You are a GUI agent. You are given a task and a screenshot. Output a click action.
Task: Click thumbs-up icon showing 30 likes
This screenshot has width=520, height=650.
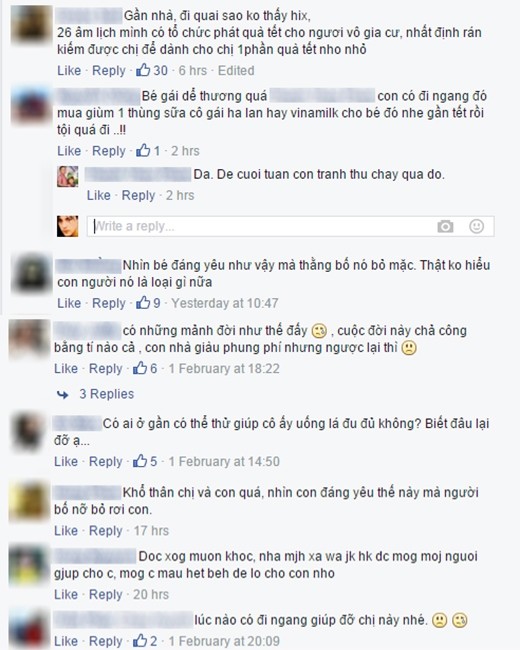[x=143, y=70]
